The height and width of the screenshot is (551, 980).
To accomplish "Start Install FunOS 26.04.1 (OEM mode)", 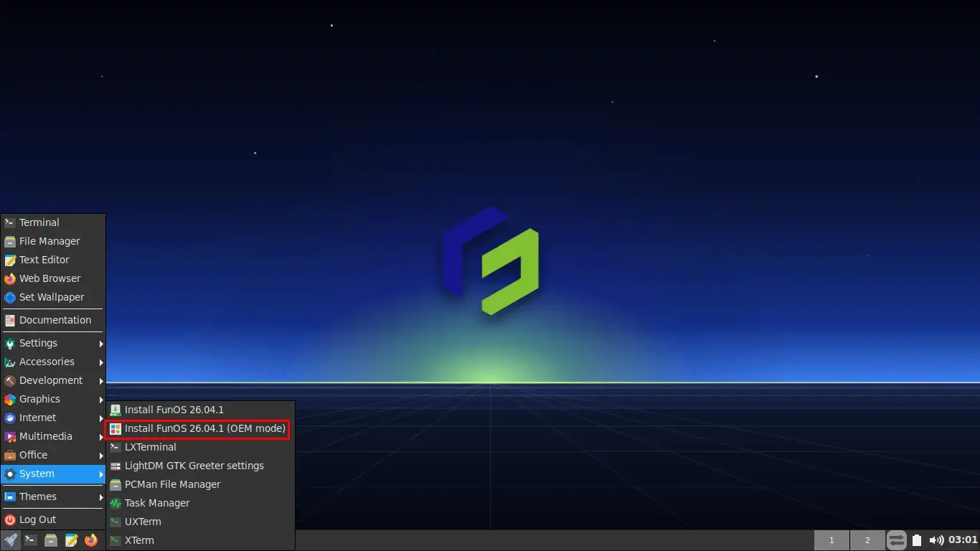I will pos(200,428).
